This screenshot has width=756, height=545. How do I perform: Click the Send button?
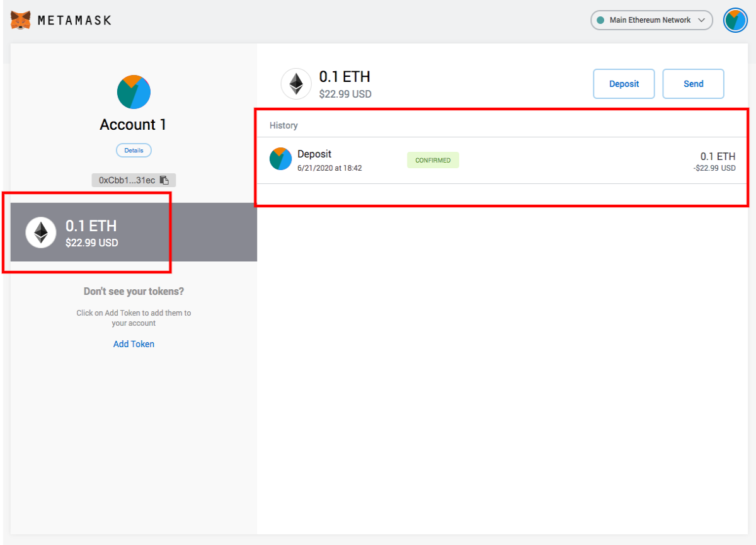[x=694, y=84]
